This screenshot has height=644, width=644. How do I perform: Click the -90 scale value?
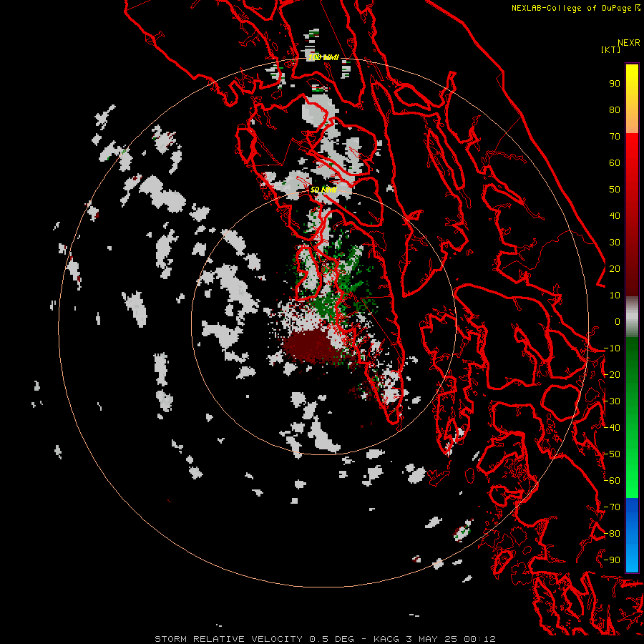tap(612, 560)
